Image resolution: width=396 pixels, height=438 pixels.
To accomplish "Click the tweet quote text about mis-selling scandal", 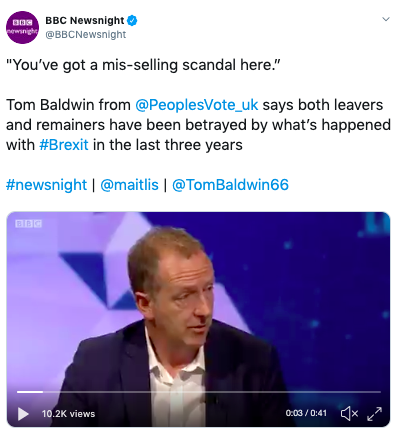I will tap(143, 65).
